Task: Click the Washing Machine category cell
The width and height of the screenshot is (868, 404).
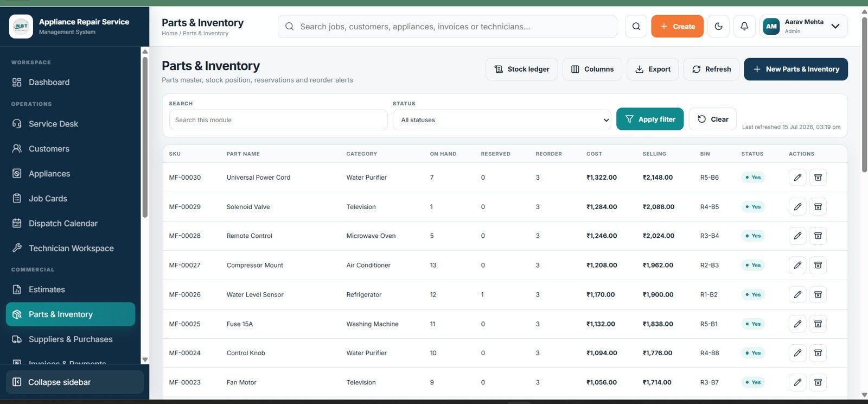Action: tap(373, 324)
